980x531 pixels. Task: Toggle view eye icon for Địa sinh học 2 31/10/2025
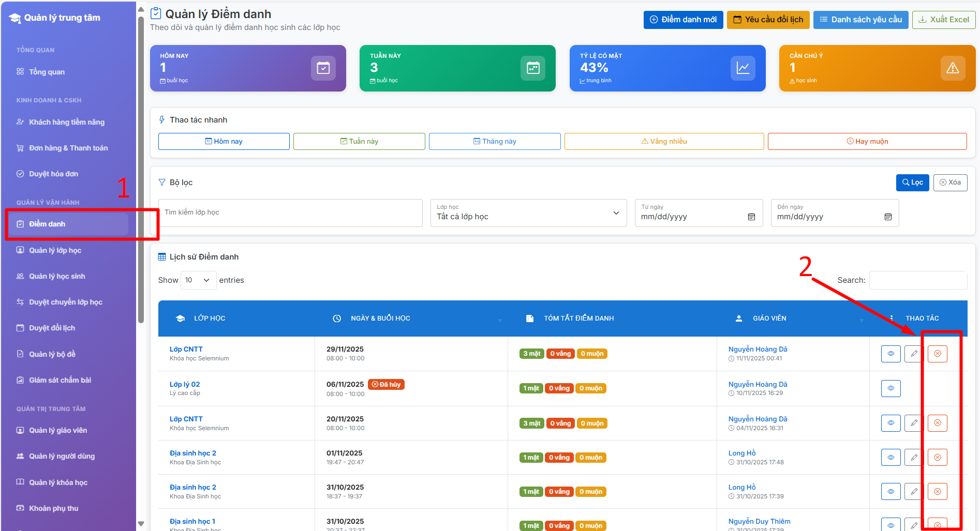[890, 491]
